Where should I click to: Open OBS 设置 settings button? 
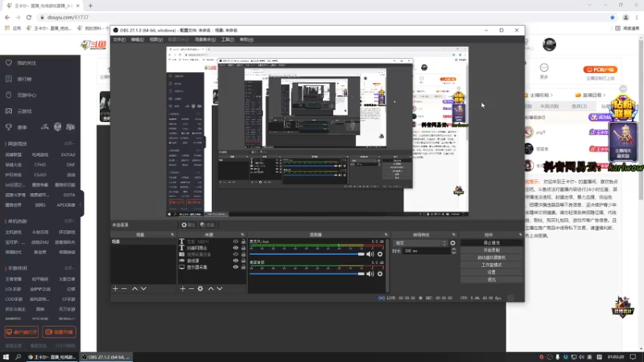pos(492,272)
